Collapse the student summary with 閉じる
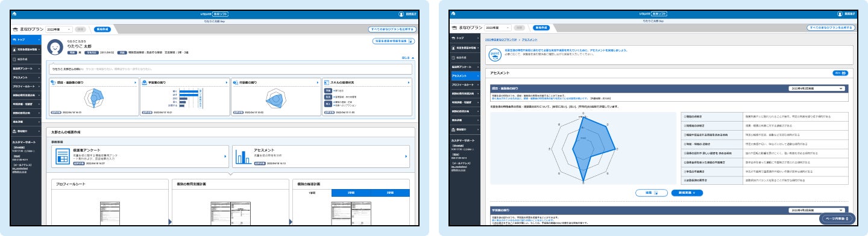This screenshot has height=236, width=868. [x=407, y=58]
